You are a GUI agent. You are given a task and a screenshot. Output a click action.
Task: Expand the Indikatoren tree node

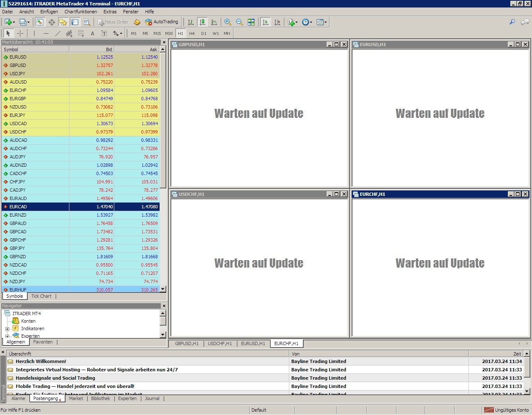click(7, 329)
